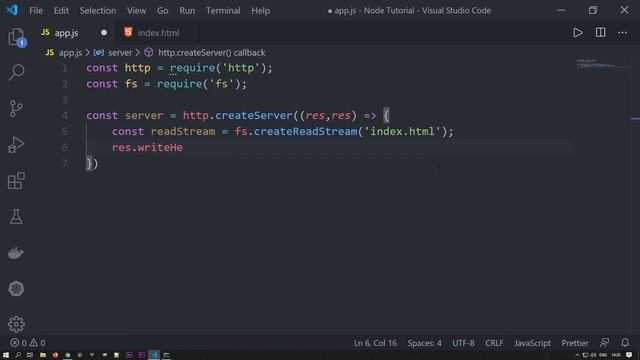Open Windows taskbar search
640x360 pixels.
click(x=18, y=355)
